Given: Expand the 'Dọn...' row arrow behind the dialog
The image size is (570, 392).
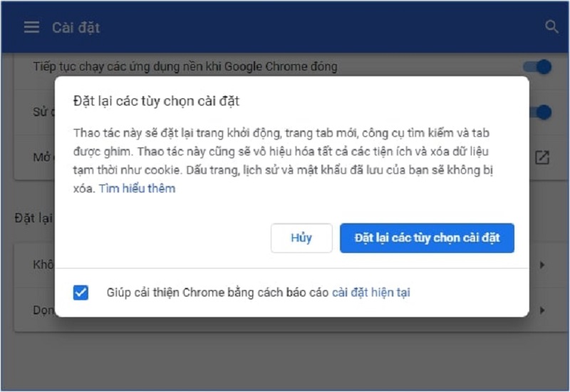Looking at the screenshot, I should click(542, 311).
